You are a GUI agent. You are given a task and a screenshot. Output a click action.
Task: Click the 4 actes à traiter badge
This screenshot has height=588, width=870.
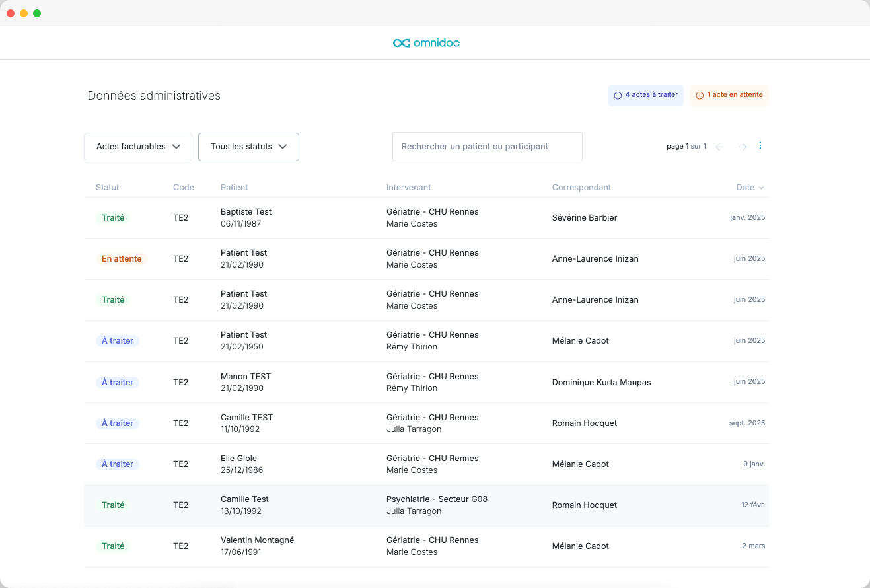tap(645, 95)
